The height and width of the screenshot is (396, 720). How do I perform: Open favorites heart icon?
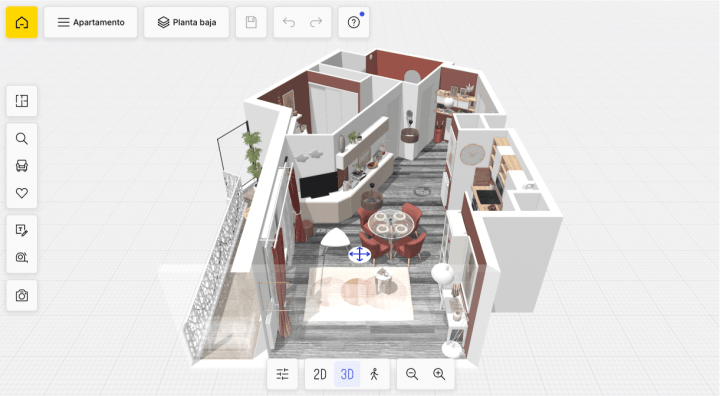click(22, 193)
